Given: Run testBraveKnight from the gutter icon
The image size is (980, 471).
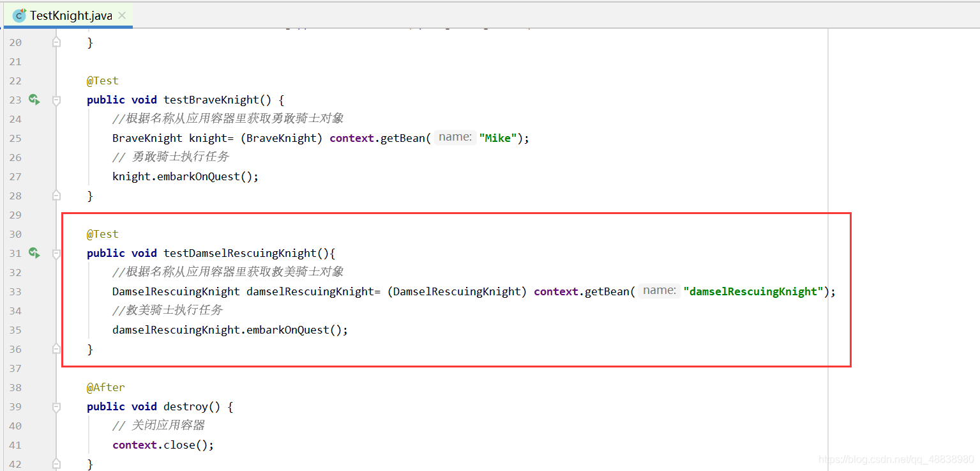Looking at the screenshot, I should (x=34, y=100).
